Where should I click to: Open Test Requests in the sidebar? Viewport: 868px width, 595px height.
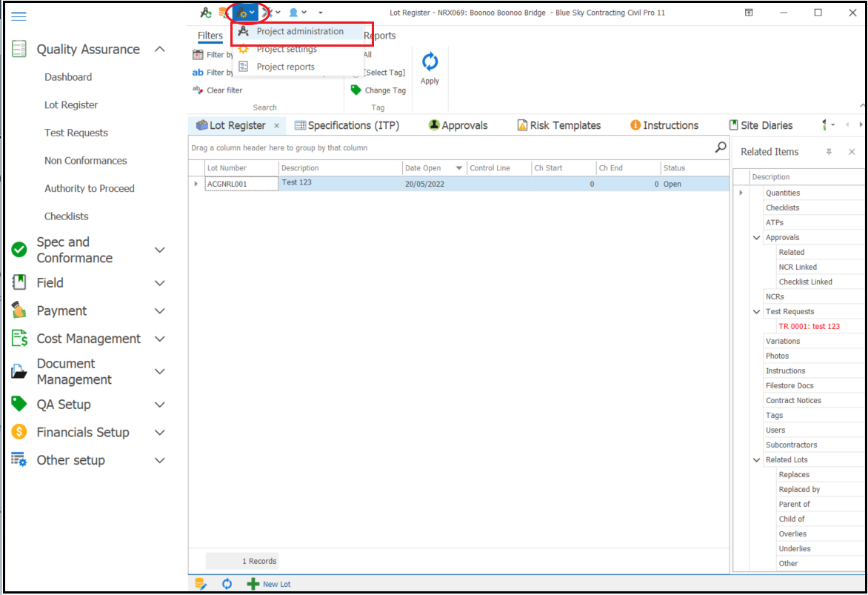pos(76,133)
